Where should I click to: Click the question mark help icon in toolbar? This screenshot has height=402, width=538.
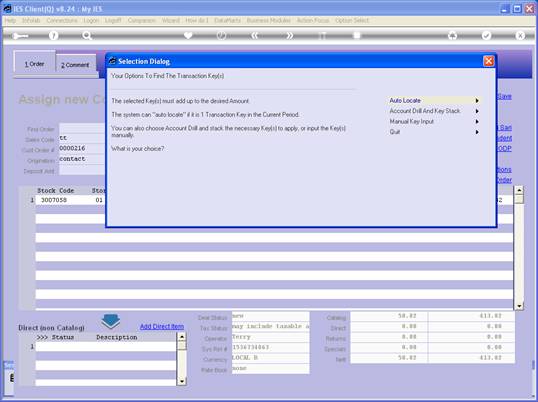tap(53, 35)
